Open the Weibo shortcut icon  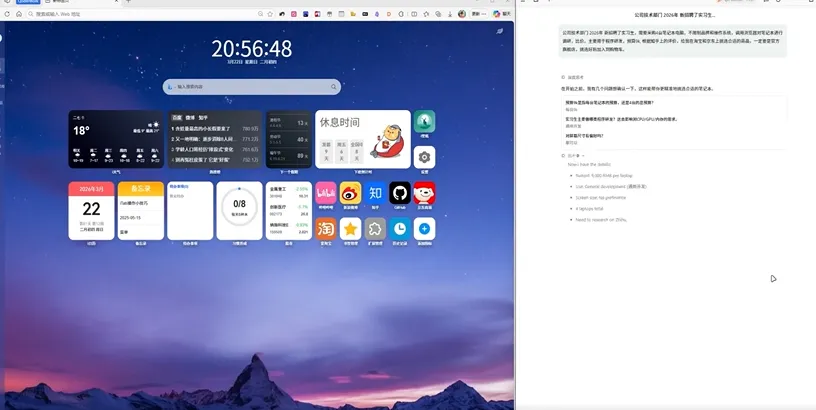point(350,193)
